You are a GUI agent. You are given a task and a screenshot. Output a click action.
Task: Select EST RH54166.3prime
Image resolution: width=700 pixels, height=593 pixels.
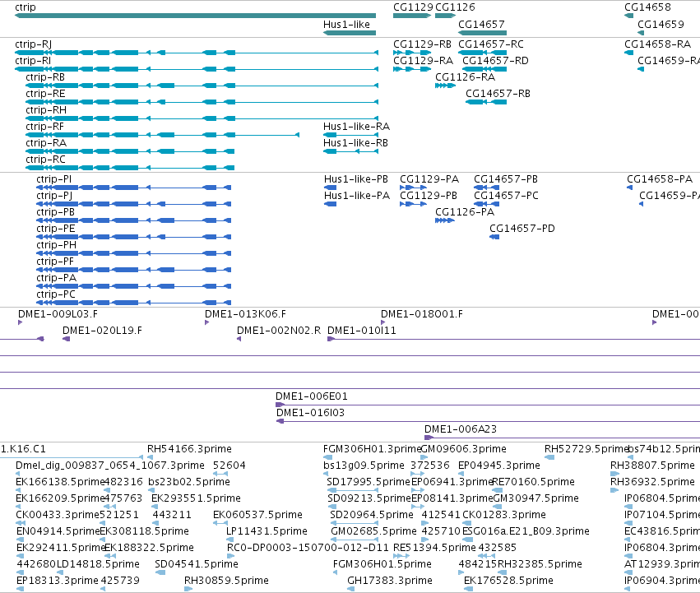tap(189, 449)
